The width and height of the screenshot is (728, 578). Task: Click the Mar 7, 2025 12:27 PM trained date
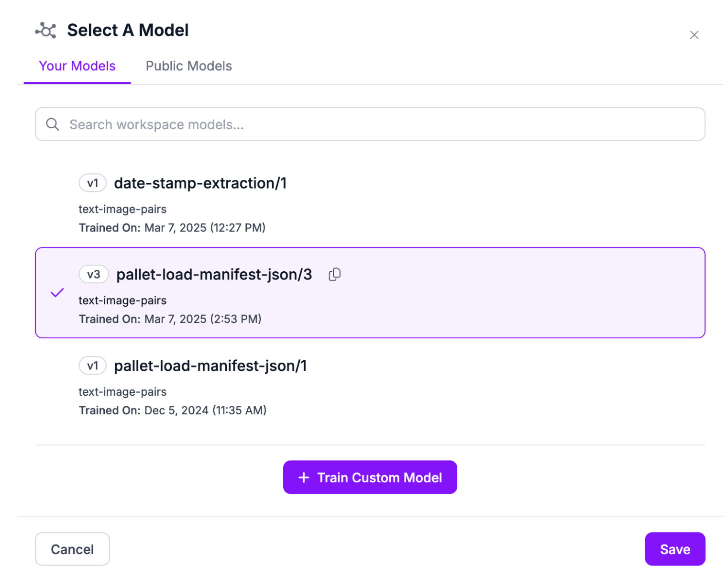[x=205, y=228]
